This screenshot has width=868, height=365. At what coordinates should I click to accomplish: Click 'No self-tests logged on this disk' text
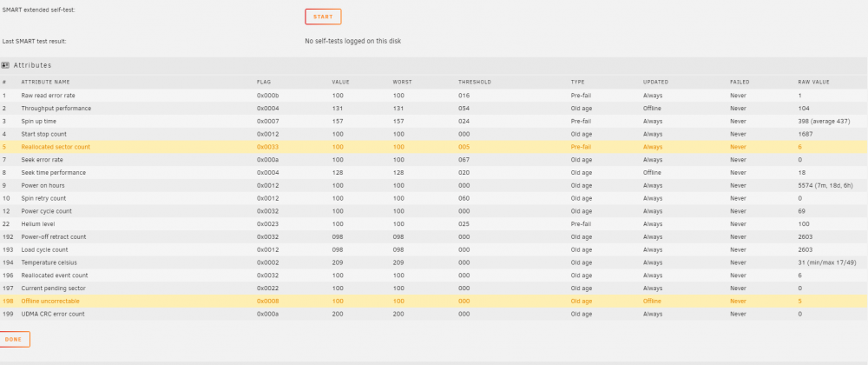point(352,41)
